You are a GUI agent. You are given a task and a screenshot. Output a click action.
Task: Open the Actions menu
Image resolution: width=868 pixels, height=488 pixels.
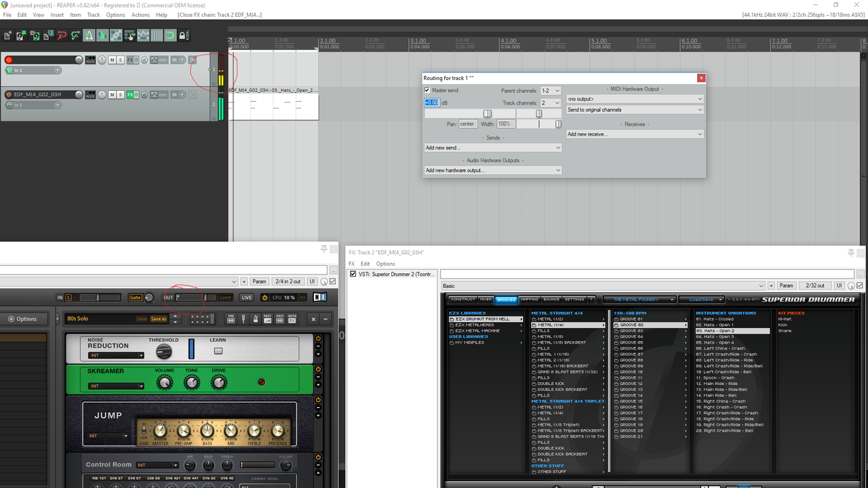(x=140, y=14)
